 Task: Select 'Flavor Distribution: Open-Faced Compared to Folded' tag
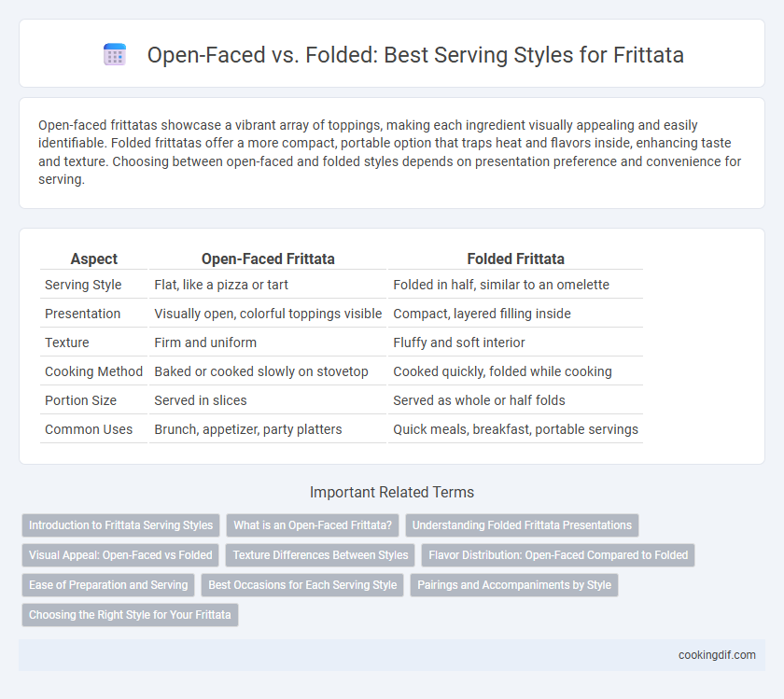pos(558,555)
